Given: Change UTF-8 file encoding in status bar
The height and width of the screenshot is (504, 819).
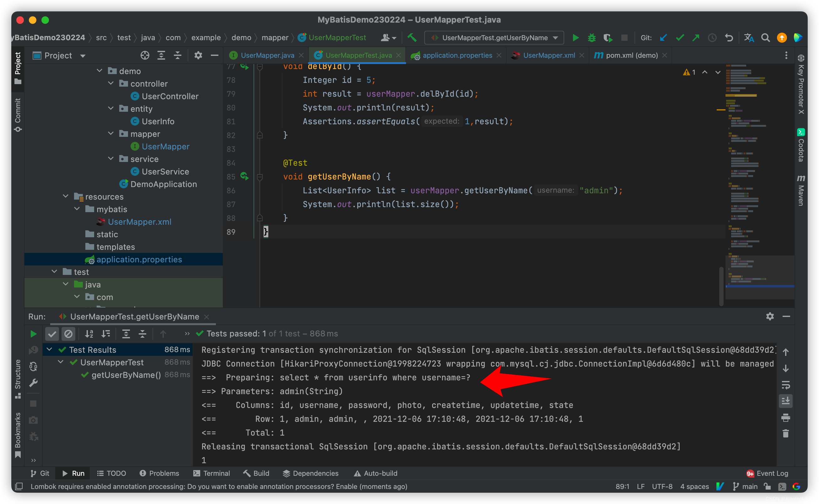Looking at the screenshot, I should [x=662, y=486].
